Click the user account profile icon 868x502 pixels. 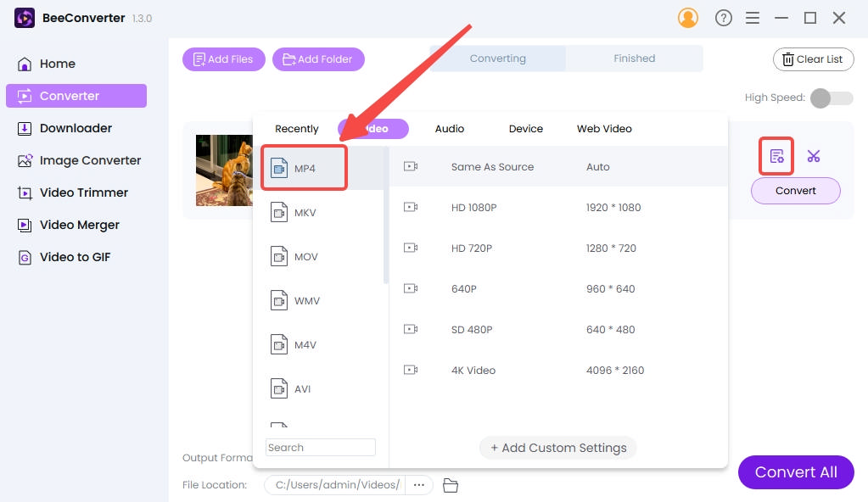click(688, 18)
